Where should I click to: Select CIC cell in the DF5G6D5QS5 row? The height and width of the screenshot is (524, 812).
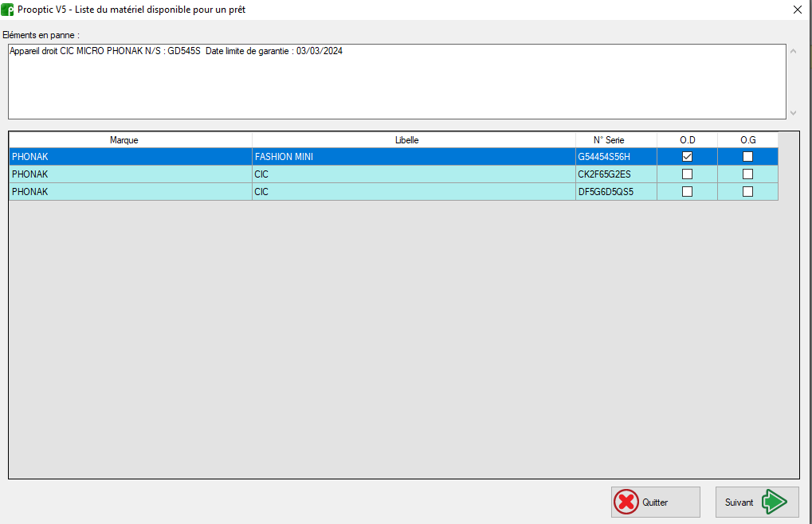[414, 191]
